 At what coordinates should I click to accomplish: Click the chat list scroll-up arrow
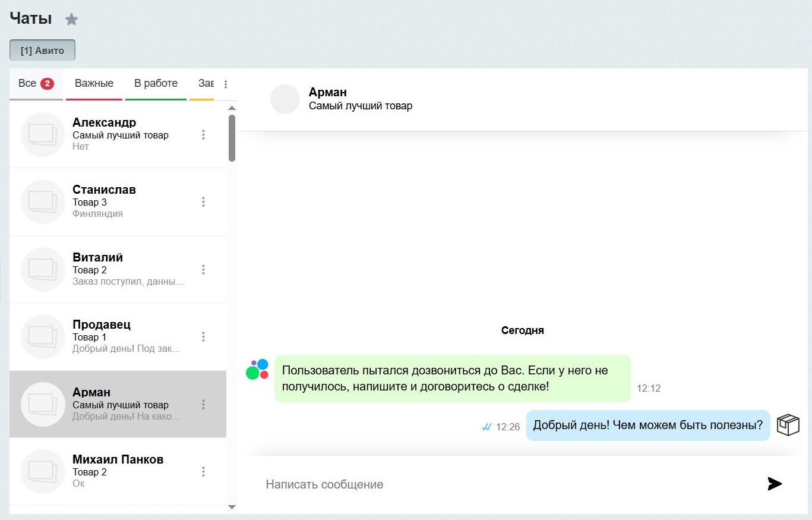point(232,108)
